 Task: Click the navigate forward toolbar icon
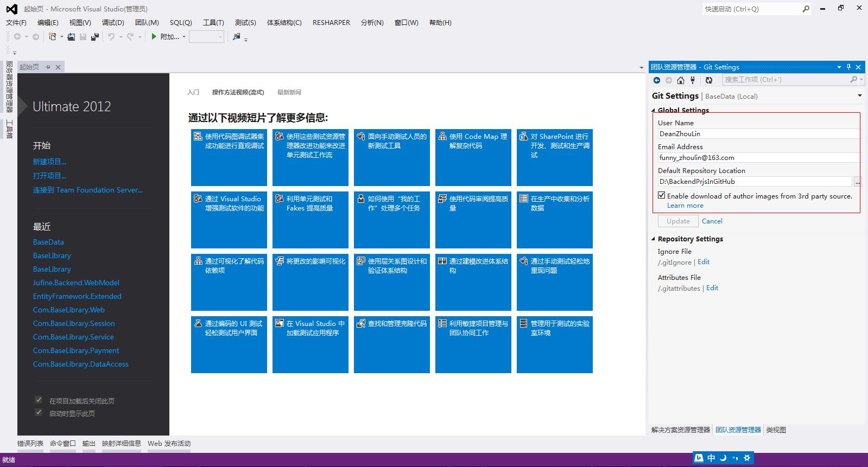point(36,36)
